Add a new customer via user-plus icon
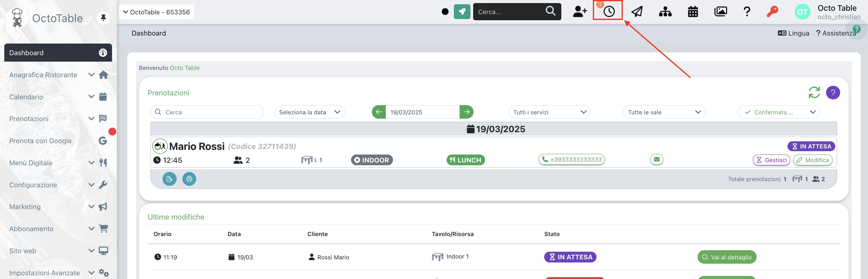The height and width of the screenshot is (279, 868). pyautogui.click(x=580, y=12)
